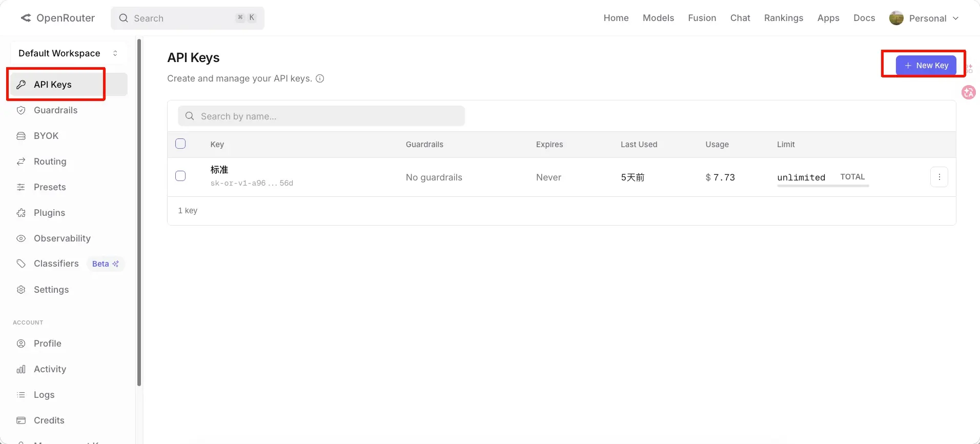Create a New Key
The image size is (980, 444).
926,65
